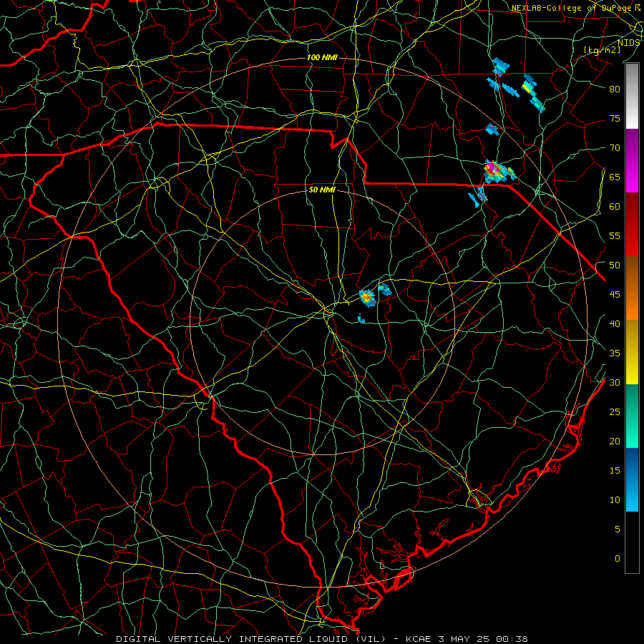Click the 70 value on the color scale

[x=615, y=148]
